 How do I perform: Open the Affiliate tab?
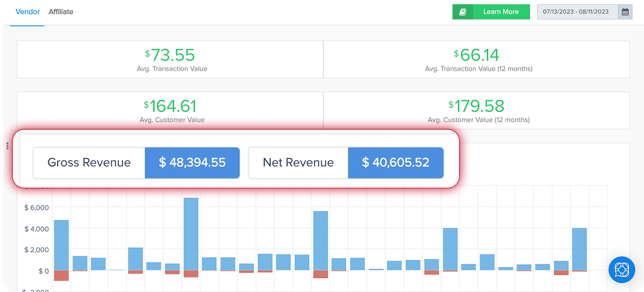click(x=61, y=11)
